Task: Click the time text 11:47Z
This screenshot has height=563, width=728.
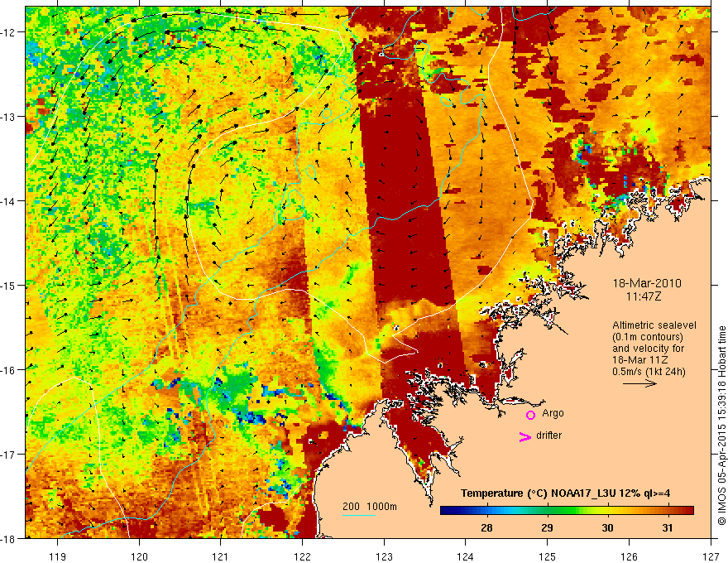Action: (644, 296)
